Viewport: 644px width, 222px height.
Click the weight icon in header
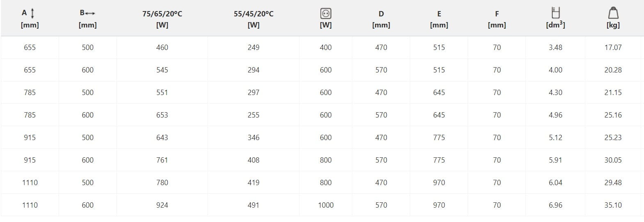coord(613,13)
